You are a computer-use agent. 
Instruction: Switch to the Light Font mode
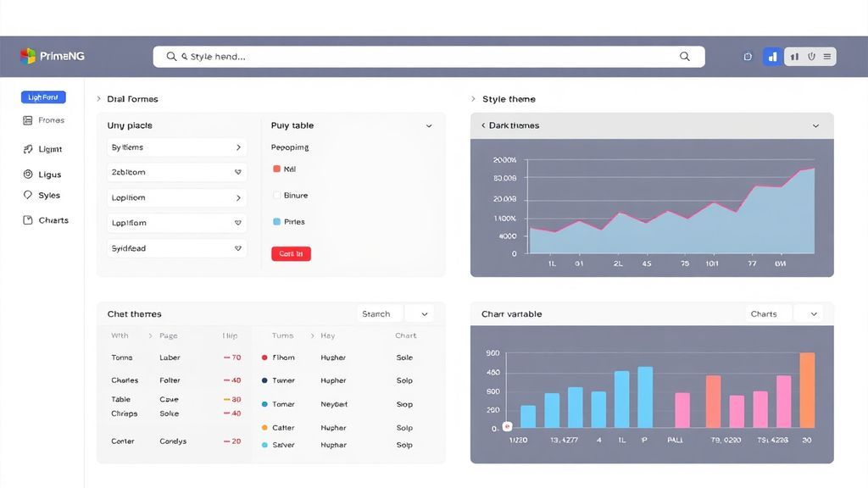pos(43,97)
